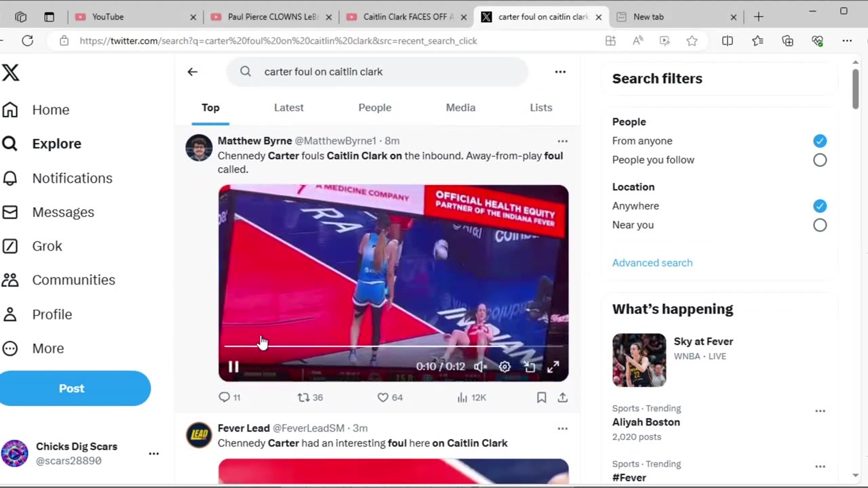Open Sky at Fever live event thumbnail
Screen dimensions: 868x488
[639, 360]
